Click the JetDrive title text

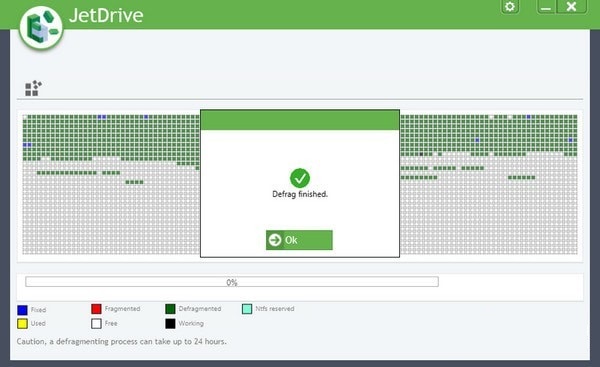coord(106,15)
